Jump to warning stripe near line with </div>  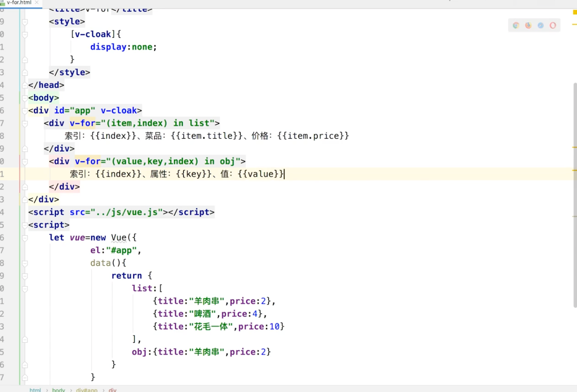(x=574, y=147)
